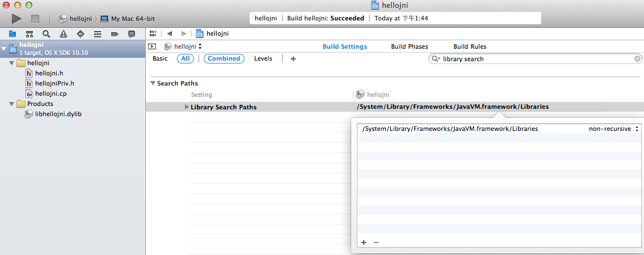Viewport: 644px width, 255px height.
Task: Toggle Levels view for build settings
Action: (x=263, y=59)
